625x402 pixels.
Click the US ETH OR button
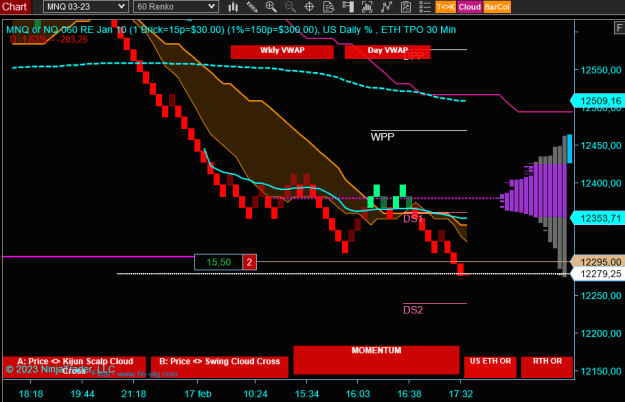pos(490,367)
